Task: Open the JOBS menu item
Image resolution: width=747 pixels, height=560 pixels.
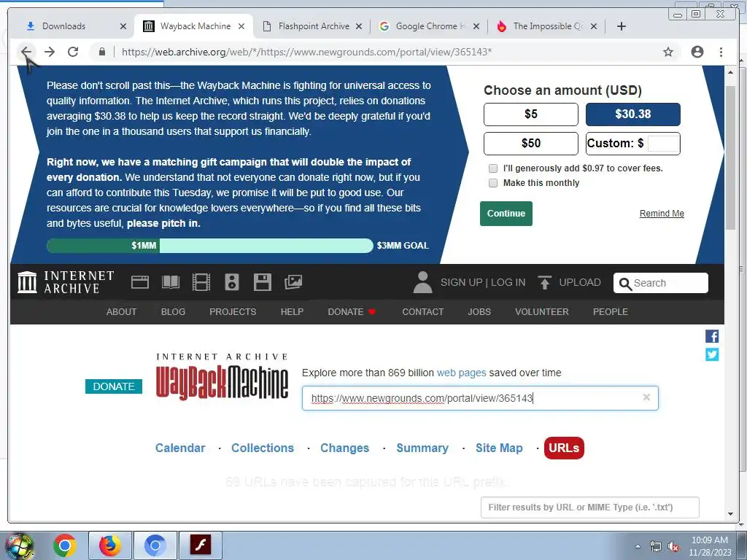Action: pyautogui.click(x=479, y=312)
